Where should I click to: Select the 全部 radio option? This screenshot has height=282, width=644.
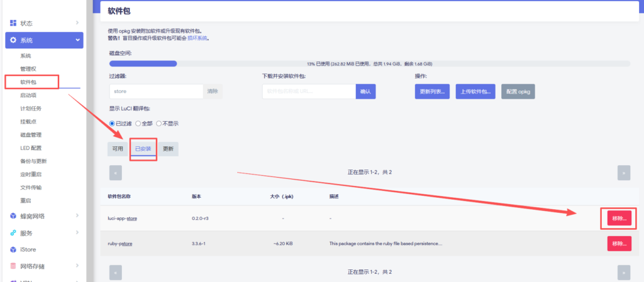[138, 123]
